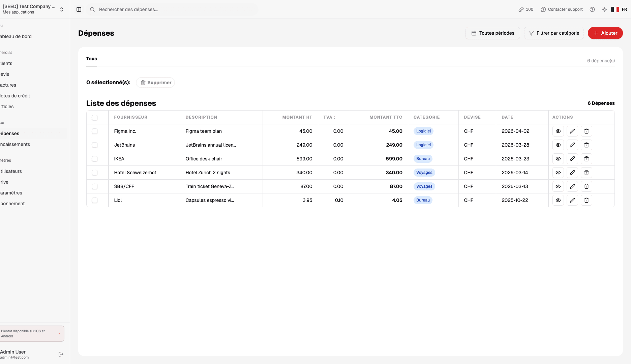Delete the Lidl expense row
The image size is (631, 364).
(587, 200)
